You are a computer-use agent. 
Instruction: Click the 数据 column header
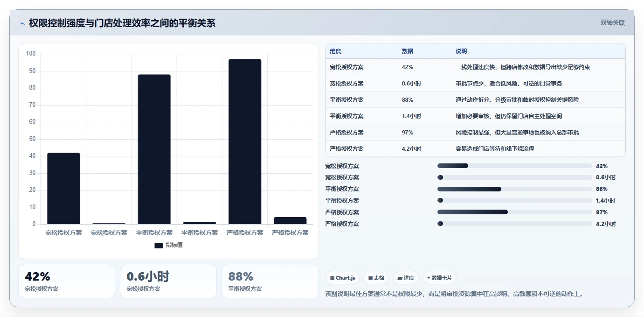coord(407,51)
